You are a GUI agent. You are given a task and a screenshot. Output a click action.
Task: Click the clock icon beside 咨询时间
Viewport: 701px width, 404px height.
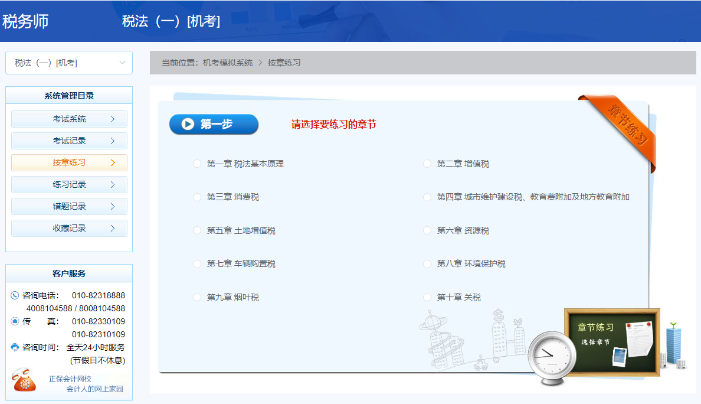tap(15, 347)
